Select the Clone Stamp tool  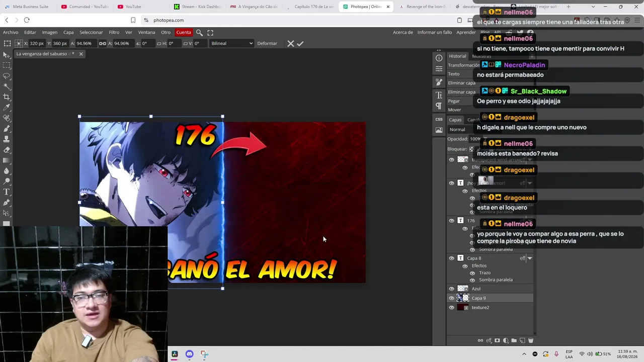(7, 139)
